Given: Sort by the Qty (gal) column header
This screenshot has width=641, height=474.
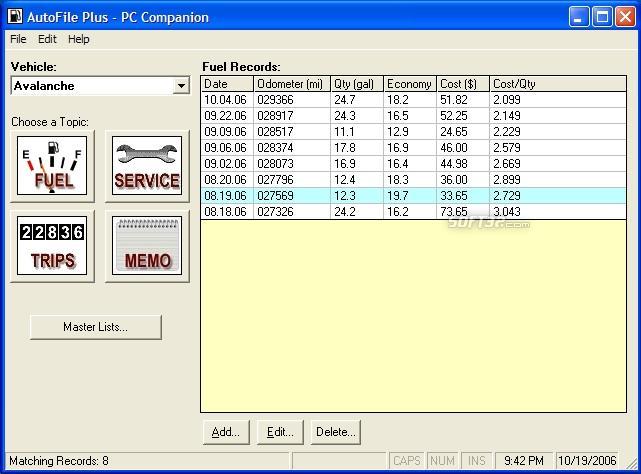Looking at the screenshot, I should 357,84.
